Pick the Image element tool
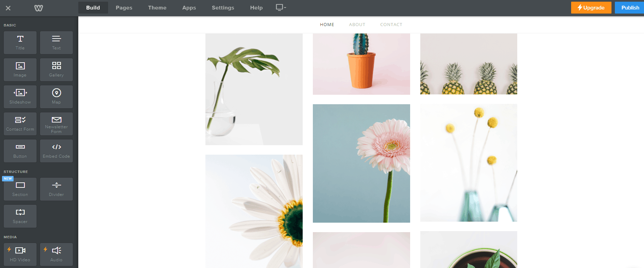This screenshot has width=644, height=268. click(20, 70)
